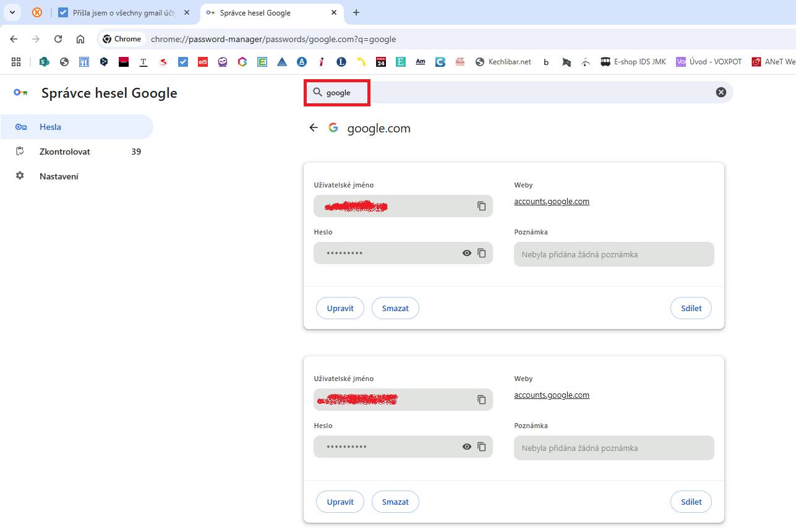The image size is (796, 532).
Task: Open the green square 'E' bookmark icon
Action: [x=262, y=62]
